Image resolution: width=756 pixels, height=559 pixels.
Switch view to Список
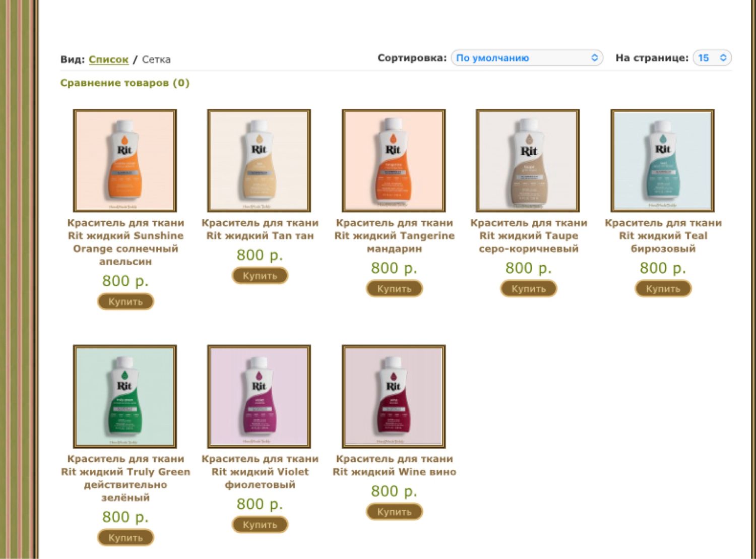pos(108,59)
